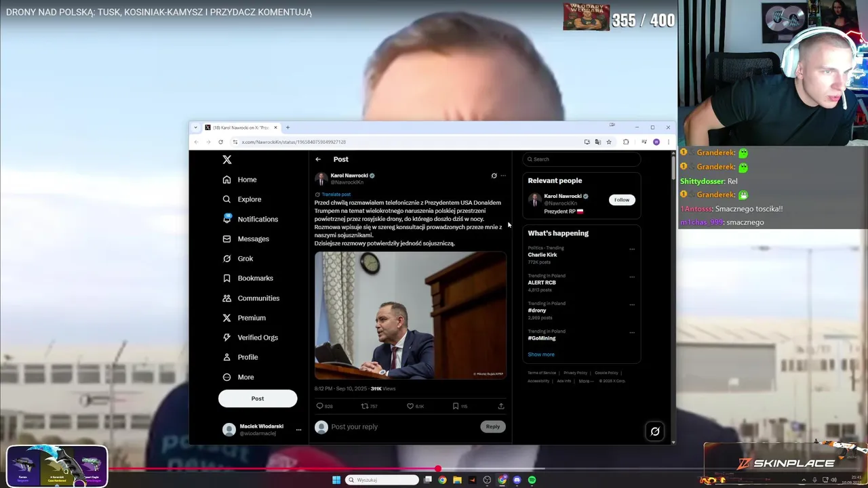Open options for ALERT RCB trend

(x=632, y=277)
